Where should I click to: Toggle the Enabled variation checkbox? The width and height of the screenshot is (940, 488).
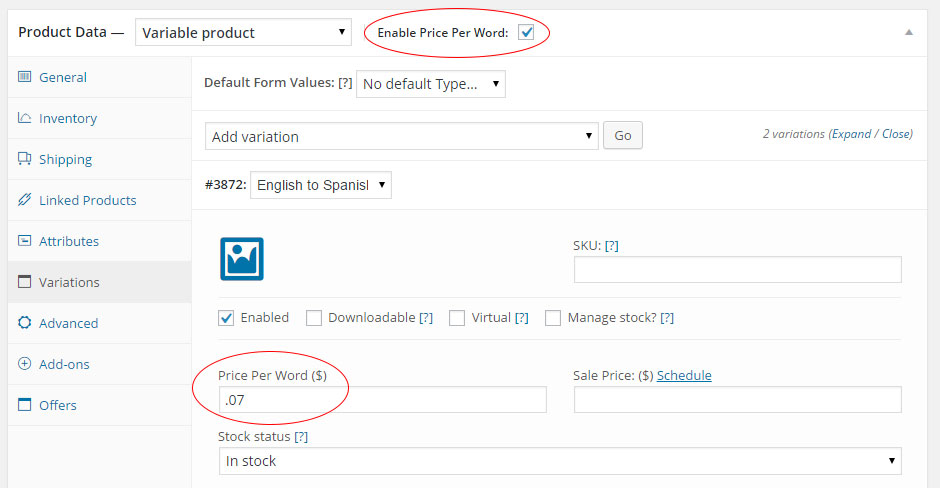pyautogui.click(x=226, y=318)
